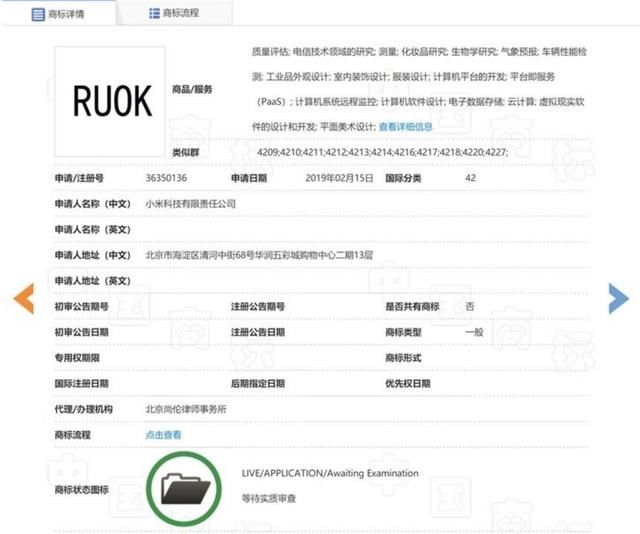640x534 pixels.
Task: Click the 申请人地址（英文）label
Action: click(x=93, y=281)
